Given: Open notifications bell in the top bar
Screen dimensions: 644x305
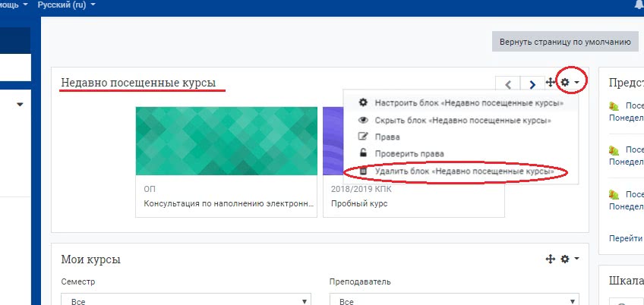Looking at the screenshot, I should (638, 5).
